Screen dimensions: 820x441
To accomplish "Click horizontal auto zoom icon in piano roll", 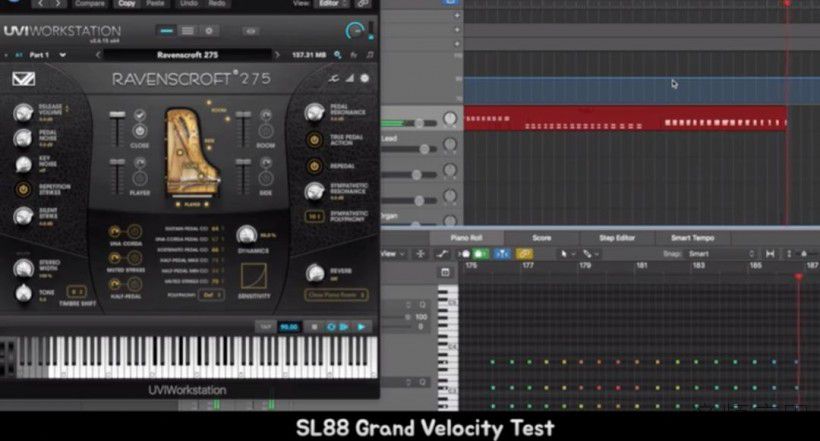I will pyautogui.click(x=770, y=254).
